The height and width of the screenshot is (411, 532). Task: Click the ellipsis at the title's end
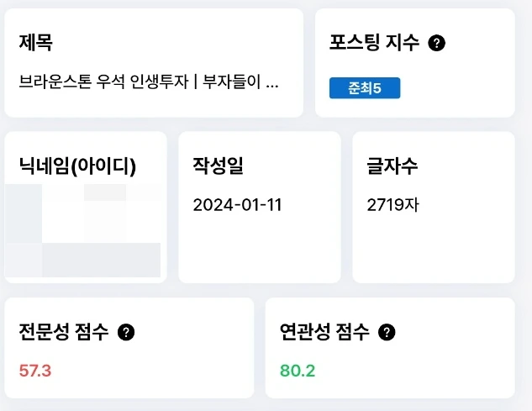[x=272, y=87]
